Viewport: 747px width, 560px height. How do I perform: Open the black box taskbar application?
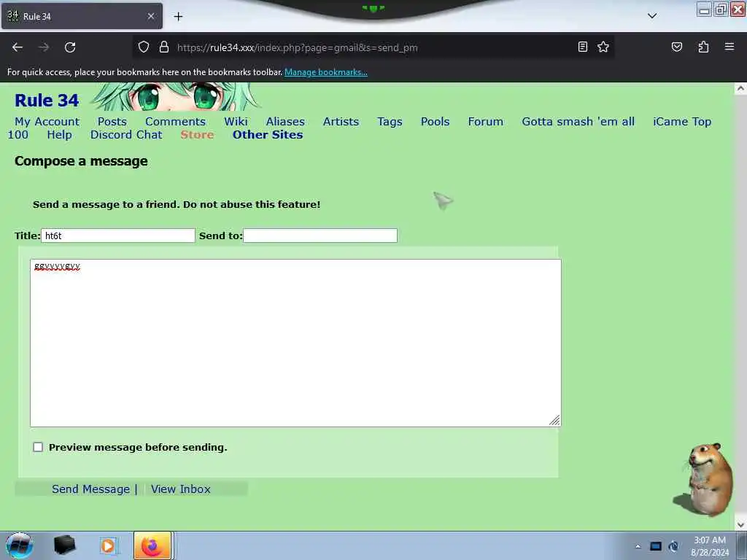[x=65, y=545]
